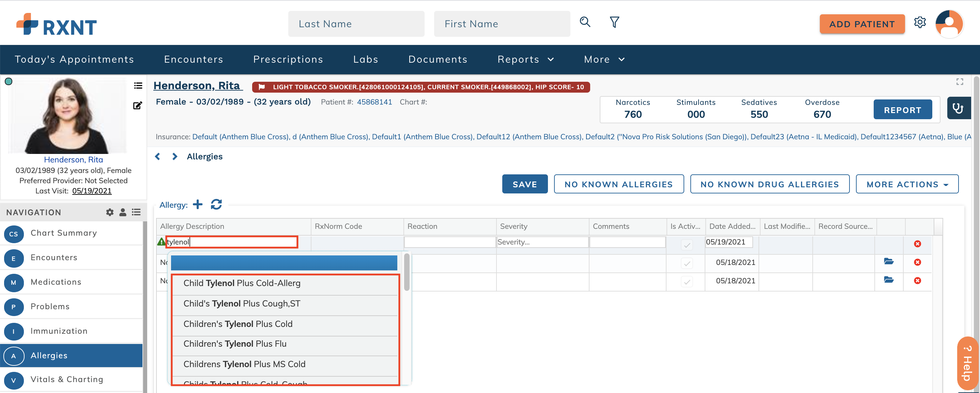The width and height of the screenshot is (980, 393).
Task: Click the Last Name search field
Action: point(356,24)
